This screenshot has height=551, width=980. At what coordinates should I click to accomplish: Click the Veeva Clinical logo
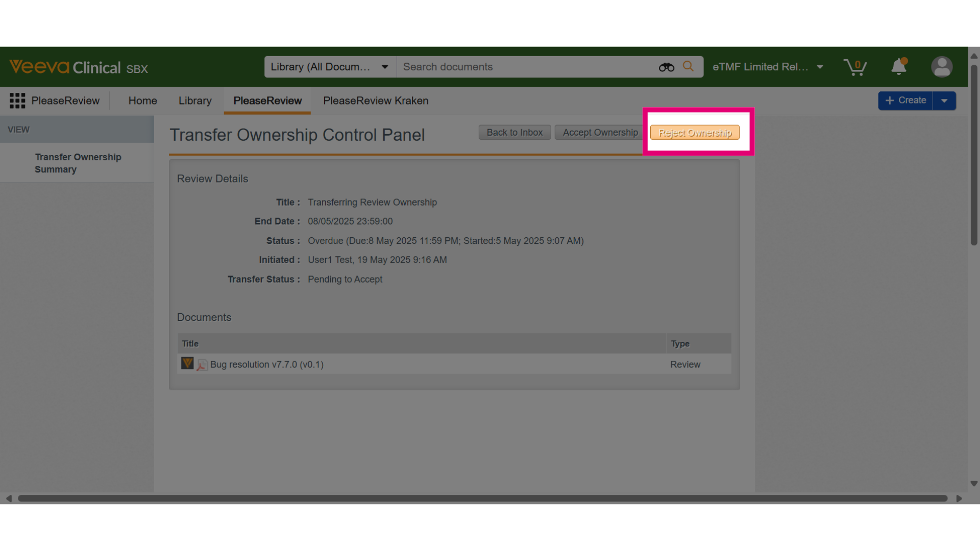click(79, 67)
